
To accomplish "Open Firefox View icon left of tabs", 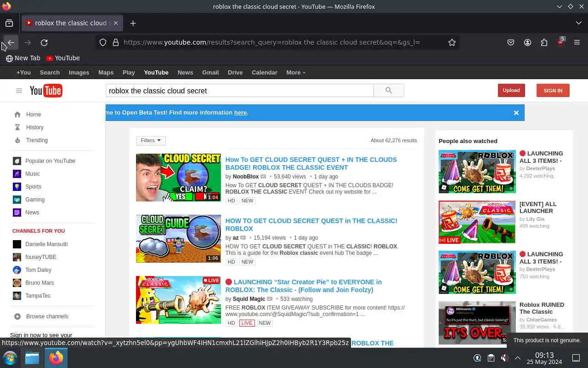I will pos(9,23).
